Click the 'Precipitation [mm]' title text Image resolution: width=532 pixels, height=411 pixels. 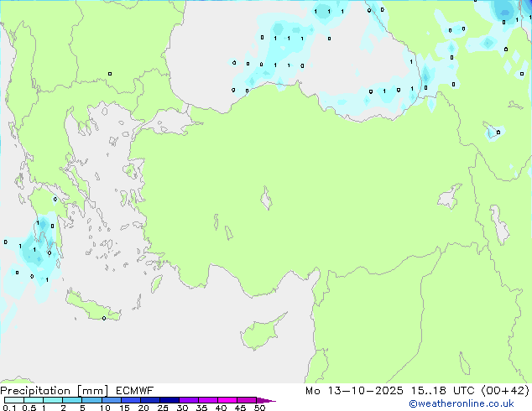click(x=55, y=391)
